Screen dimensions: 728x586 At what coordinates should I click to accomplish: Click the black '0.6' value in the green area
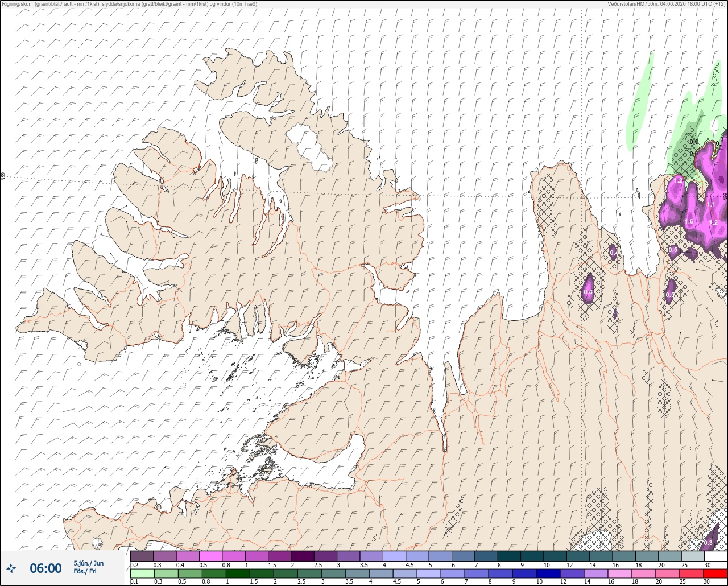coord(694,142)
